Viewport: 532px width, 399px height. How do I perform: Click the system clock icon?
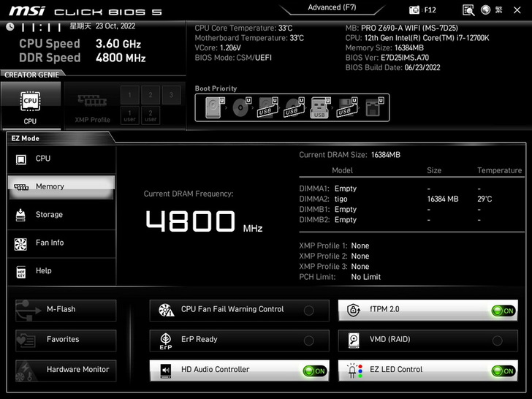tap(9, 27)
